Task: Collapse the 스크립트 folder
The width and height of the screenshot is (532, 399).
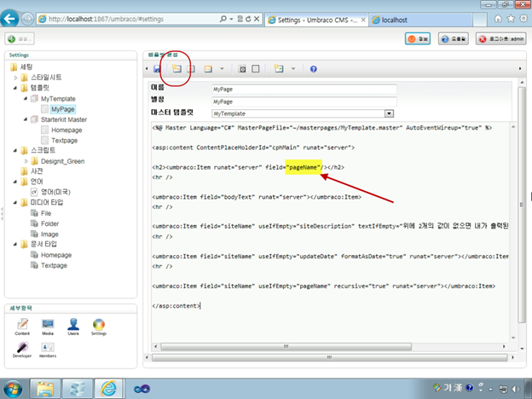Action: pyautogui.click(x=15, y=150)
